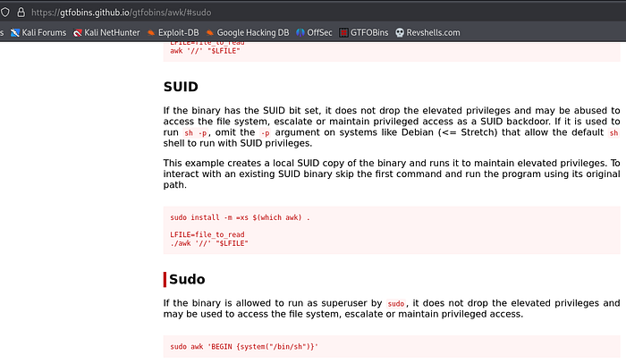Click the 'sh -p' inline code
The width and height of the screenshot is (626, 364).
pos(195,133)
